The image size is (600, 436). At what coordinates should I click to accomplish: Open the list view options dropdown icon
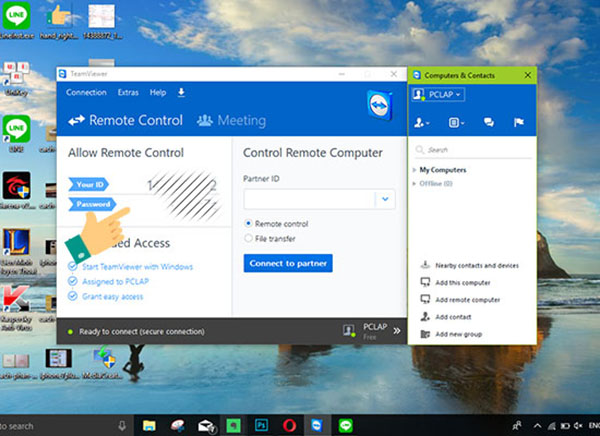point(456,122)
